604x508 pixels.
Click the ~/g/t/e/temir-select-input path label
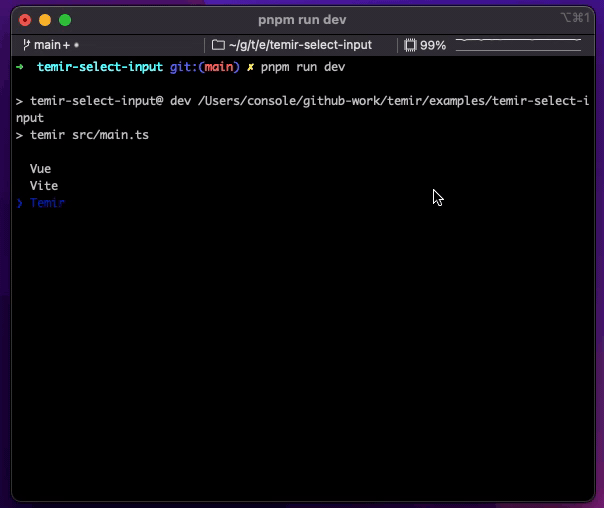click(x=300, y=45)
